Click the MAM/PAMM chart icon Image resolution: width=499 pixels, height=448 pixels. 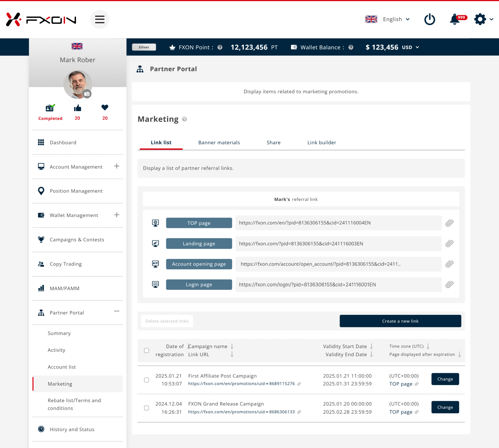pos(41,288)
